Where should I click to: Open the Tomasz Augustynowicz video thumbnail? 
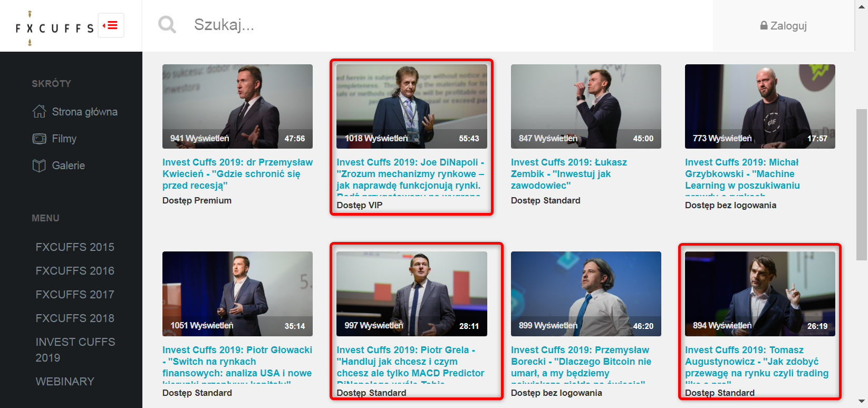[759, 294]
